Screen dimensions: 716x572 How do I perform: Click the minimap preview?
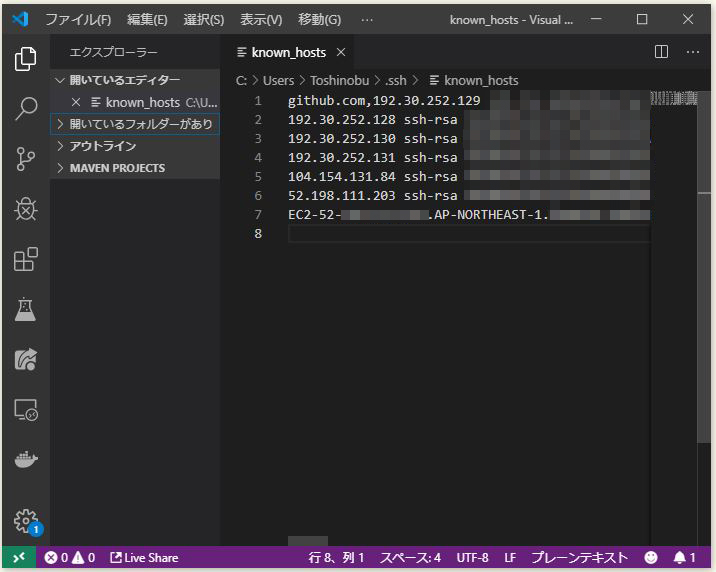click(674, 98)
